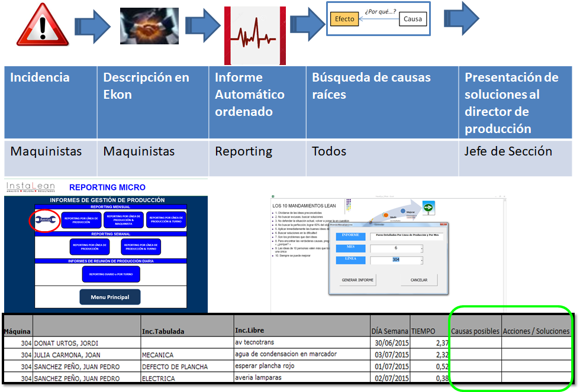This screenshot has width=580, height=392.
Task: Expand the LÍNEA dropdown list
Action: tap(421, 260)
